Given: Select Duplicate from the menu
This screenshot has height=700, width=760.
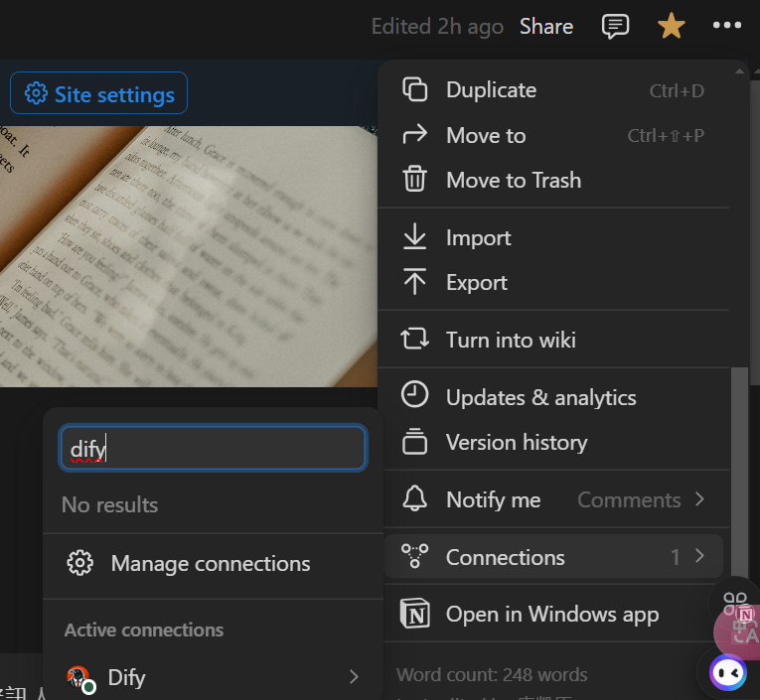Looking at the screenshot, I should (x=553, y=90).
